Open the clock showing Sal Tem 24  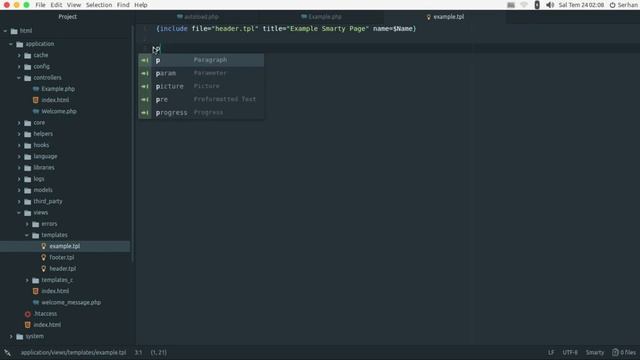pos(581,5)
